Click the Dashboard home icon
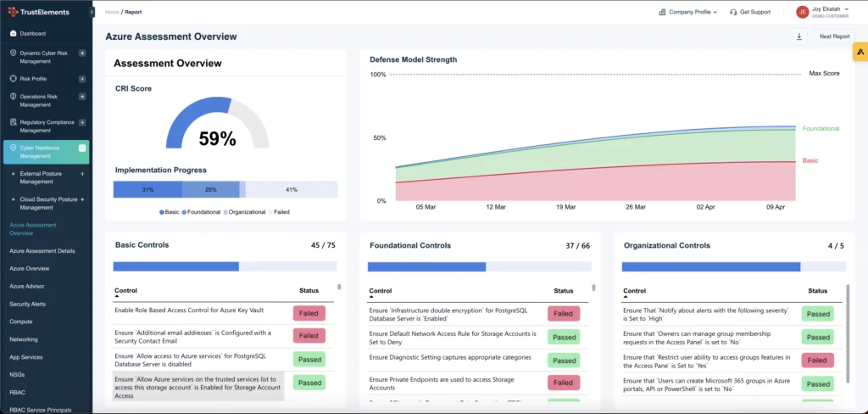868x414 pixels. coord(13,33)
